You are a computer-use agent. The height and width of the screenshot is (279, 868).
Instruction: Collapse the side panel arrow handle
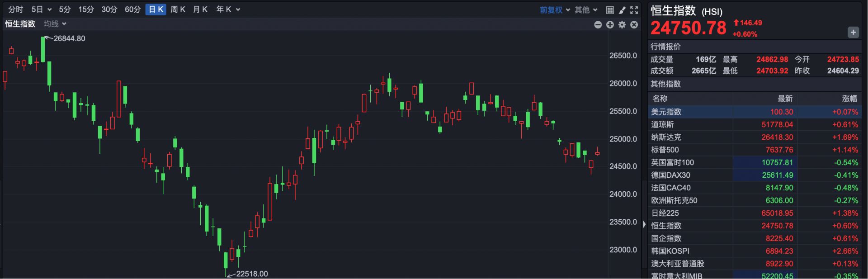tap(645, 224)
